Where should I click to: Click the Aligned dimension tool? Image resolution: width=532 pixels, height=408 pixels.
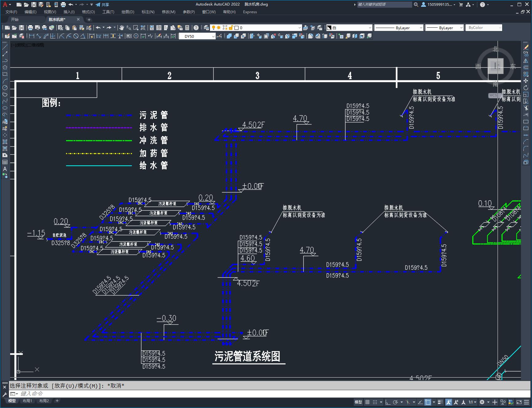[38, 36]
